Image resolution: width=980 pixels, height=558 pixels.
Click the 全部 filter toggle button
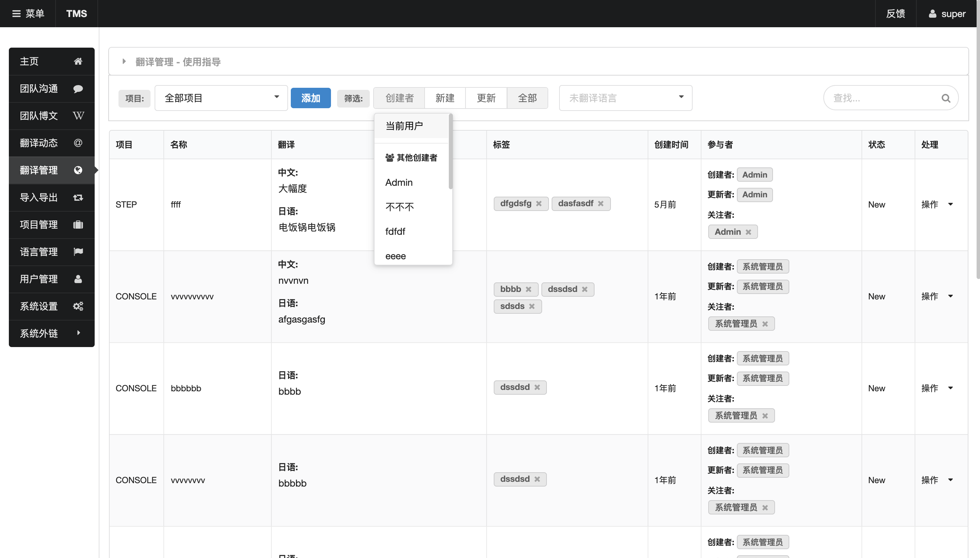pos(527,98)
